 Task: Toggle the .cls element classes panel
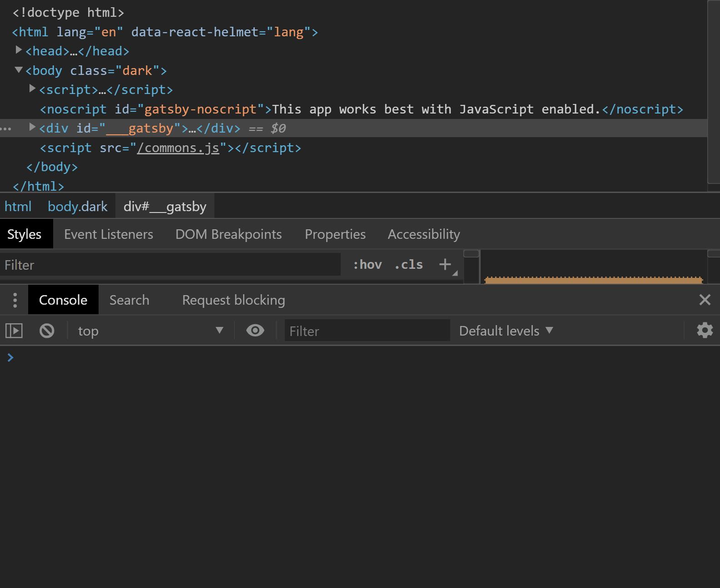[408, 265]
